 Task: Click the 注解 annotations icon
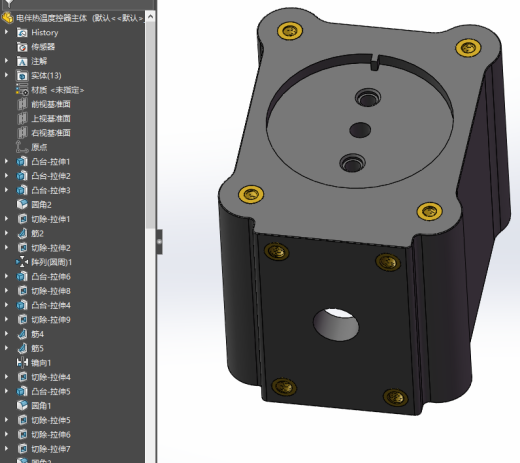22,61
